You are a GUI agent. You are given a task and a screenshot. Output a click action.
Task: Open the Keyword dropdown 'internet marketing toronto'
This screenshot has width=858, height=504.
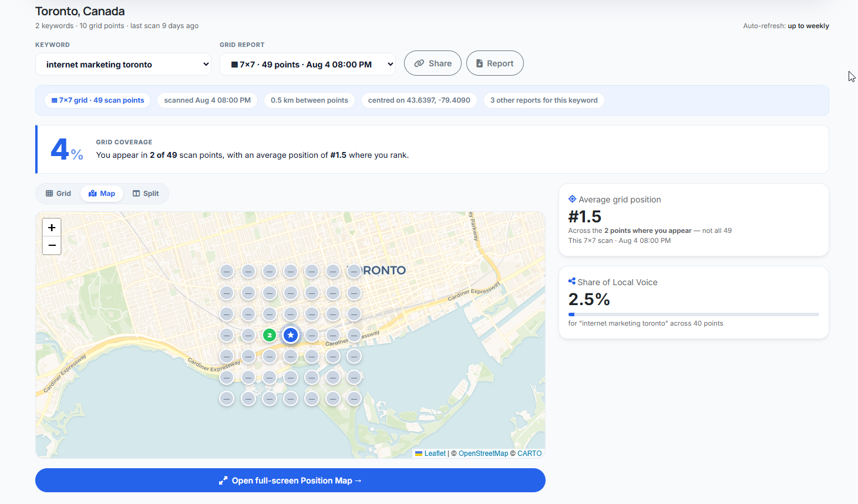123,65
